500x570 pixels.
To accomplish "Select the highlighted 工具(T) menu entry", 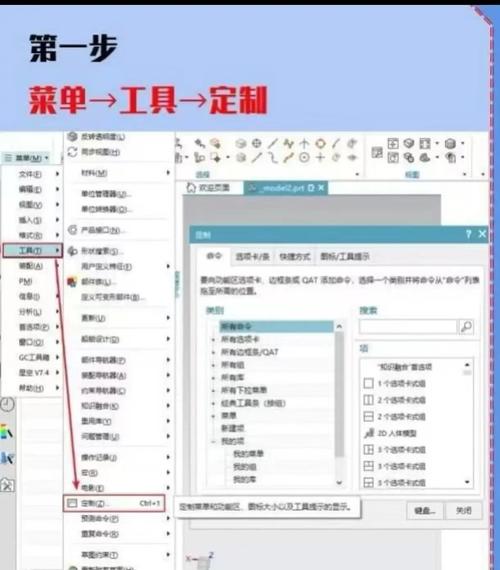I will [x=32, y=250].
